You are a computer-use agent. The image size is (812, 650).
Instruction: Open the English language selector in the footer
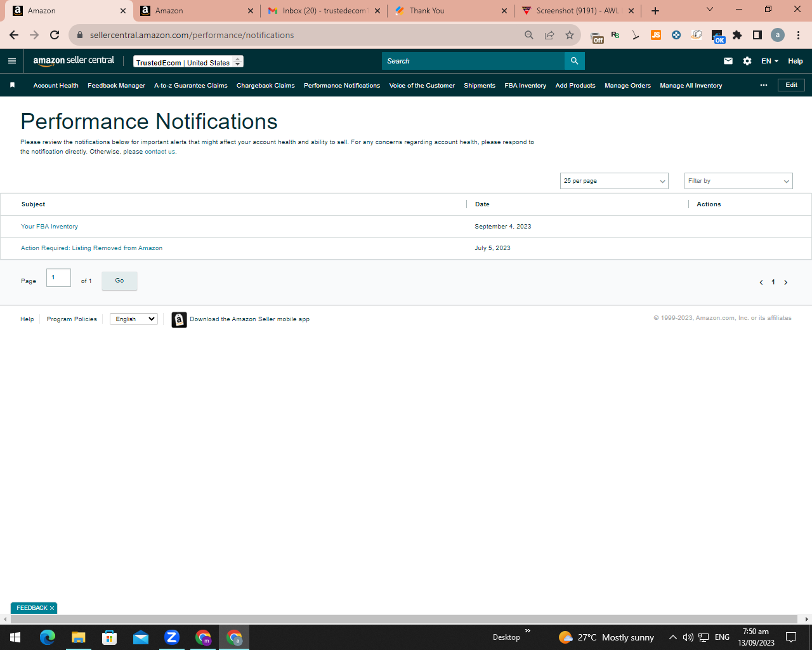tap(134, 319)
